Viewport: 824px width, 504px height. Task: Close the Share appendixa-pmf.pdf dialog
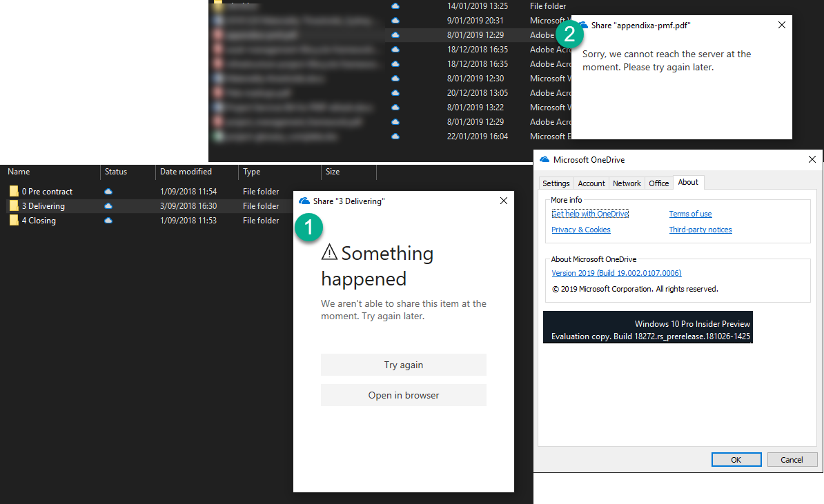[782, 25]
